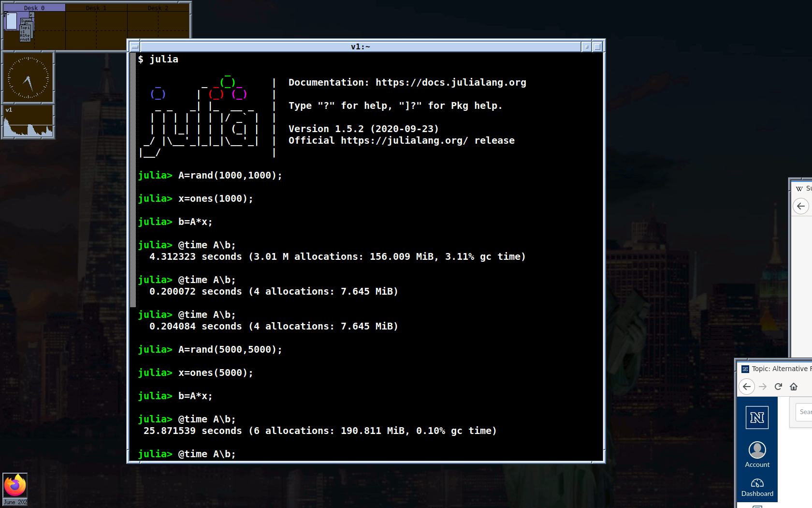812x508 pixels.
Task: Click back arrow in Wikipedia browser window
Action: point(801,206)
